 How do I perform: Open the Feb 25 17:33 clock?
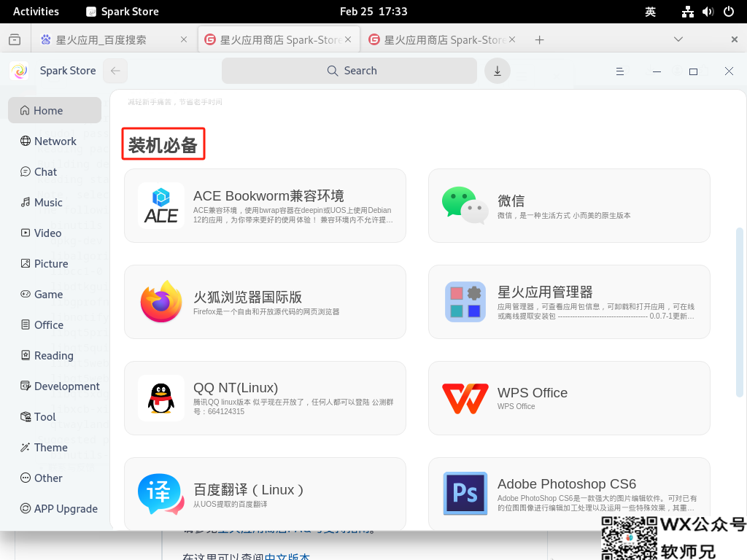click(x=373, y=12)
